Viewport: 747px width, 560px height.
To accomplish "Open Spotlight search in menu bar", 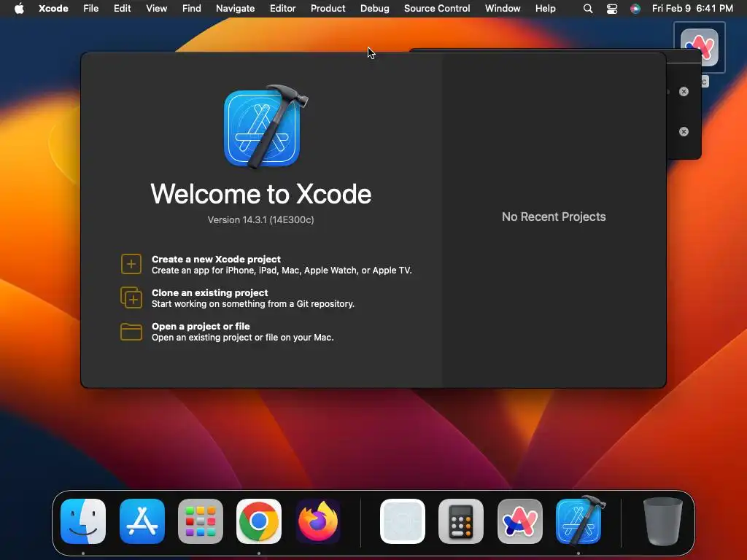I will coord(589,9).
